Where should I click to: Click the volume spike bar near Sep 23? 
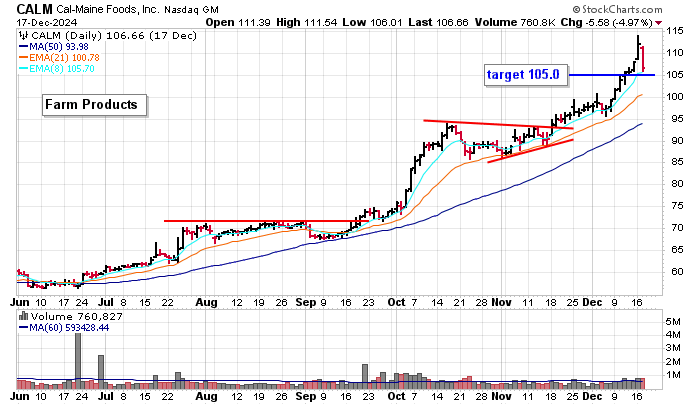[x=365, y=376]
